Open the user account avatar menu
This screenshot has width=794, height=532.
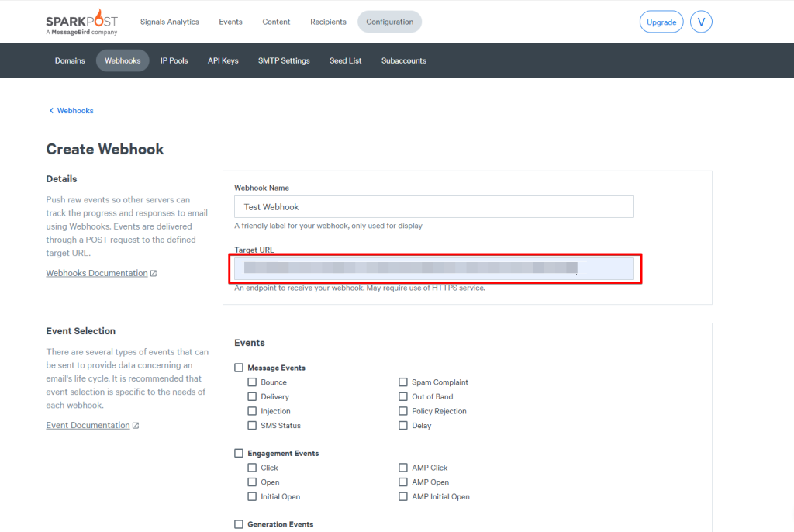[x=701, y=22]
